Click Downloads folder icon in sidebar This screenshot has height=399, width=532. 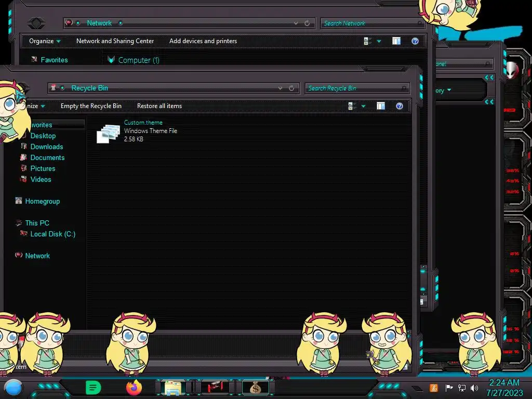click(23, 146)
